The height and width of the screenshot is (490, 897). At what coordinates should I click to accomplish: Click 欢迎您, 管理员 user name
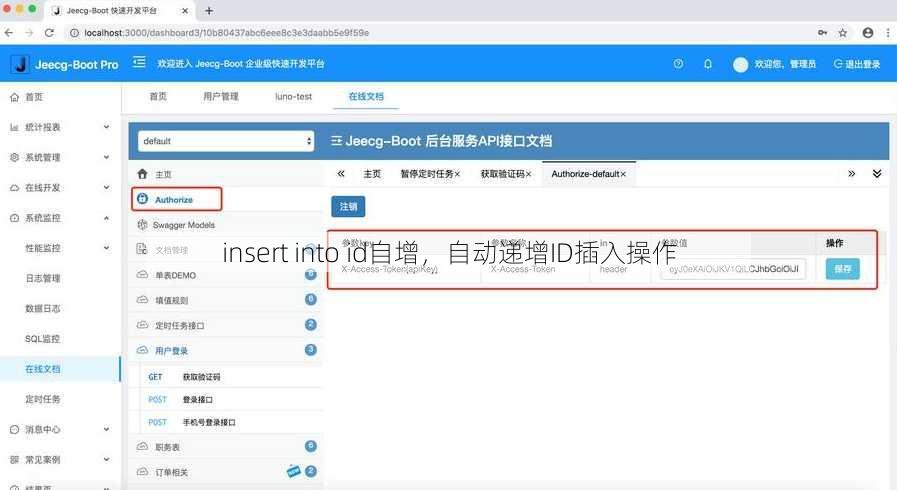tap(785, 64)
